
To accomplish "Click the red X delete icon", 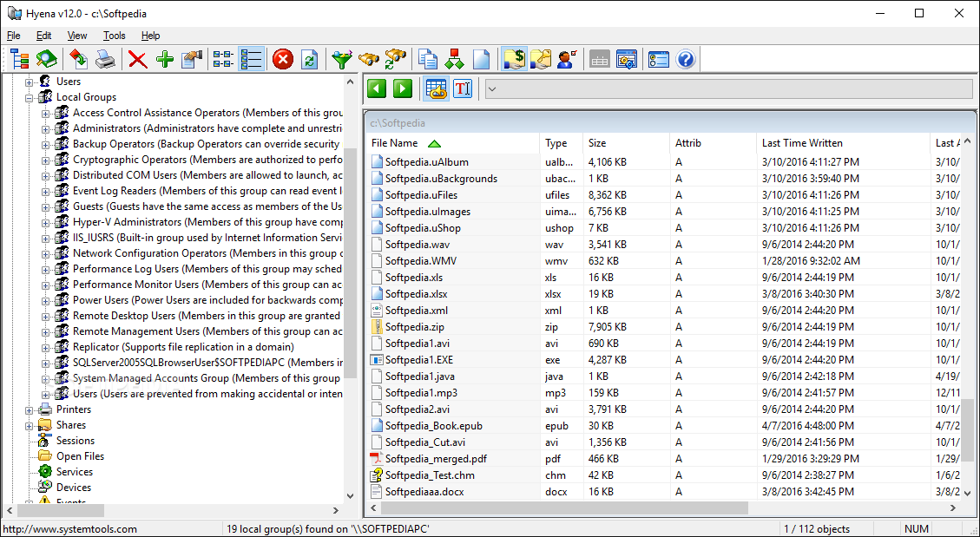I will (137, 59).
